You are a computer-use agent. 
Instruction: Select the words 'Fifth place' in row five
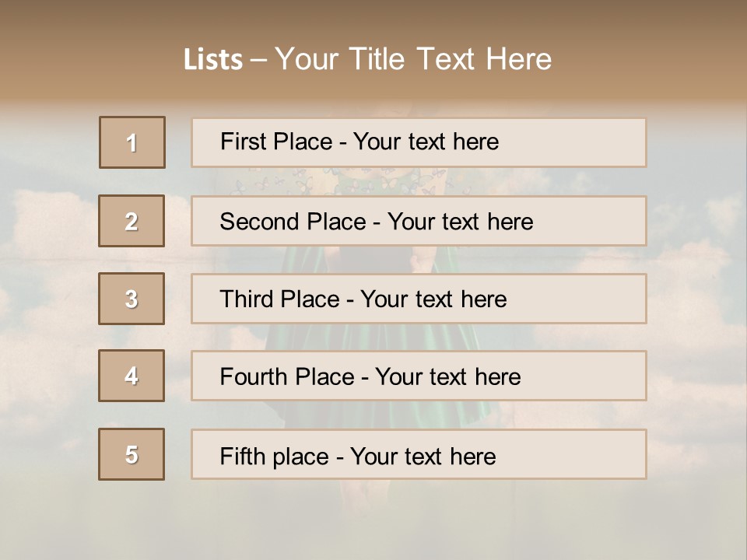pos(274,456)
